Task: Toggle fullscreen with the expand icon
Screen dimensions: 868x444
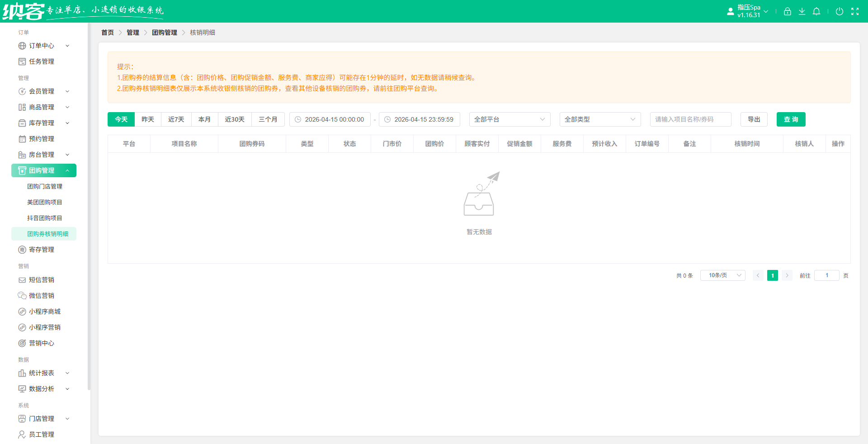Action: coord(855,11)
